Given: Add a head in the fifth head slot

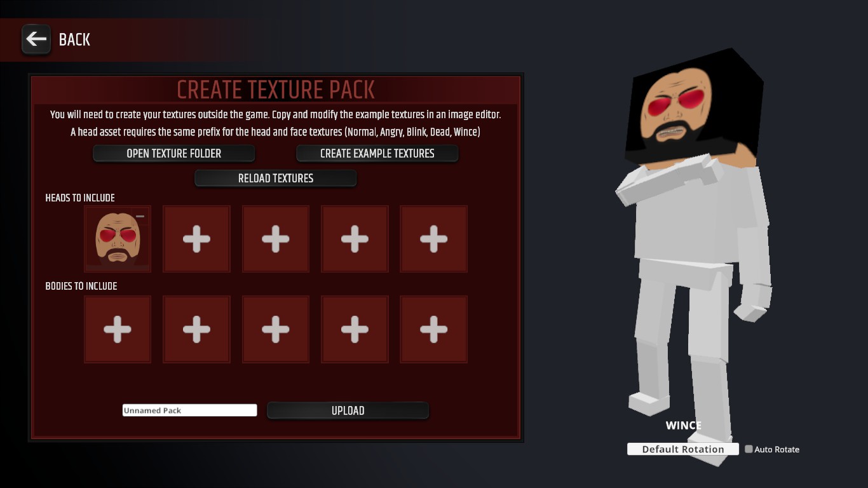Looking at the screenshot, I should [x=433, y=239].
